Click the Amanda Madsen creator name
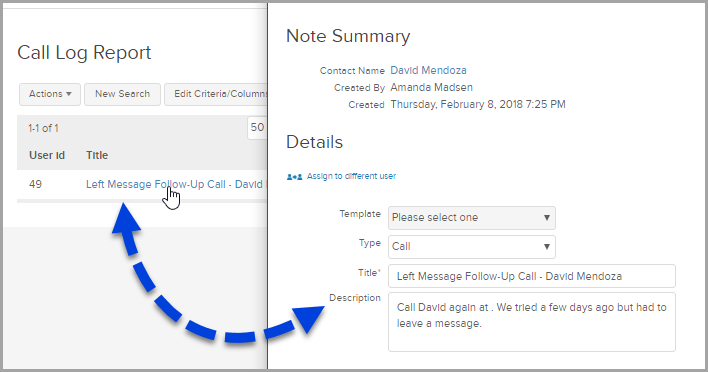708x372 pixels. coord(431,87)
